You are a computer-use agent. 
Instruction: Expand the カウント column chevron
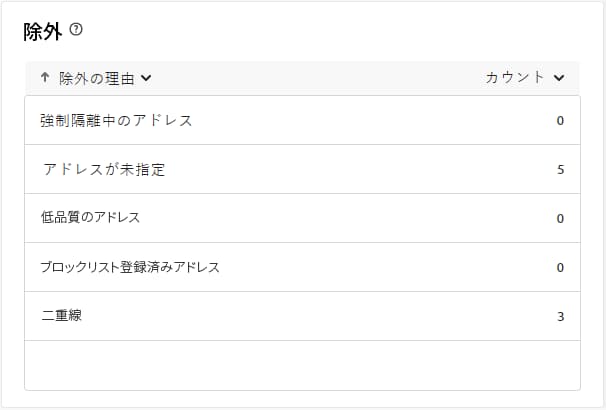coord(559,78)
